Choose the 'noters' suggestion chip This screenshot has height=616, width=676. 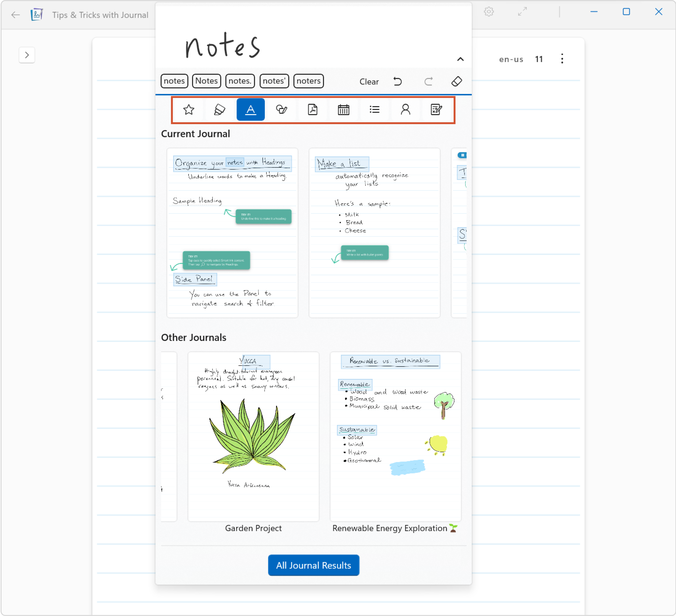point(308,81)
